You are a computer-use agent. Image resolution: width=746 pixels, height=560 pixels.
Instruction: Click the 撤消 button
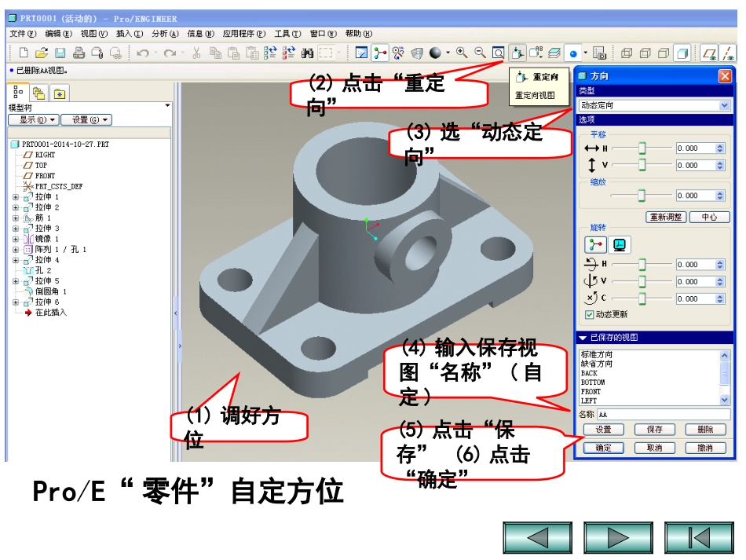coord(706,448)
